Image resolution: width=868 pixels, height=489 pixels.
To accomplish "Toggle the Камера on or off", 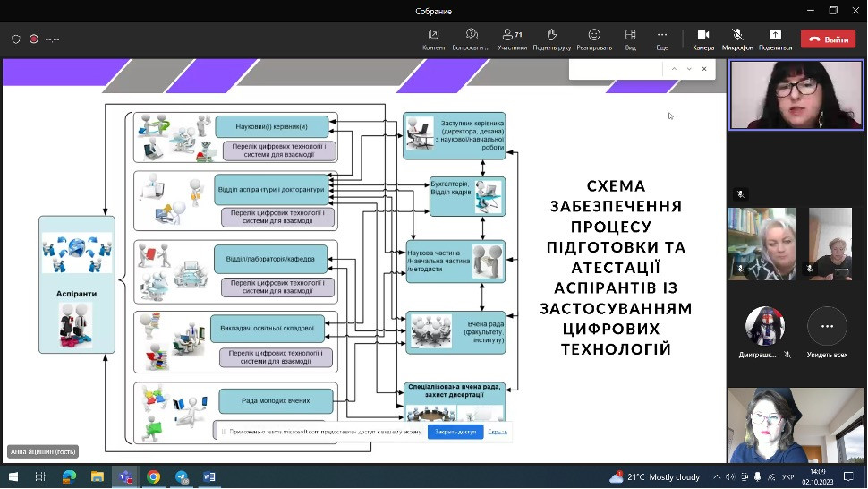I will point(703,39).
